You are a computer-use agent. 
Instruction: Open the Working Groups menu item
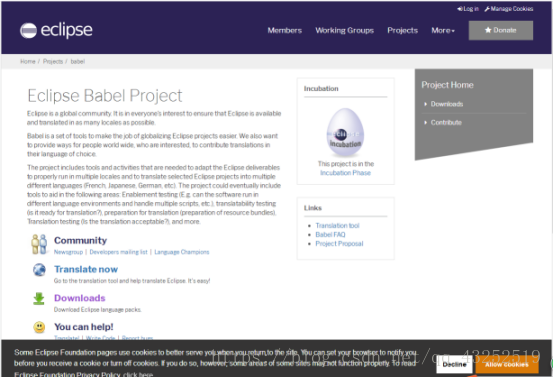345,30
